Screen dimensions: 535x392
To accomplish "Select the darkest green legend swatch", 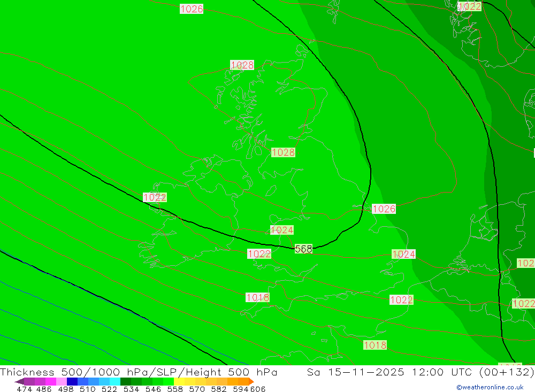I will point(126,381).
